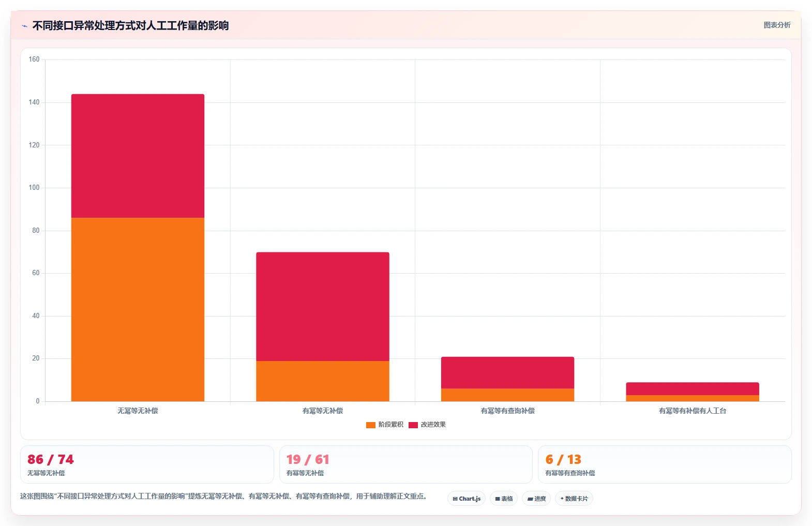
Task: Click the orange 阶段累积 legend color box
Action: click(371, 425)
